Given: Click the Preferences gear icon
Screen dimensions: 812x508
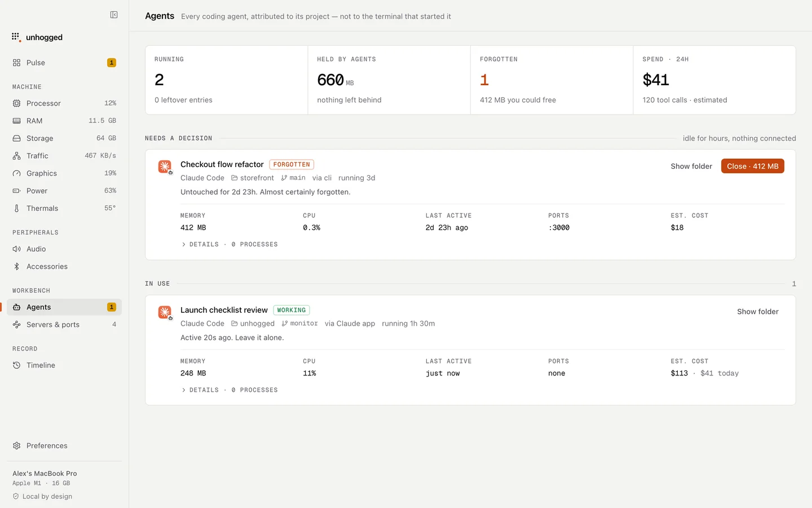Looking at the screenshot, I should (x=17, y=446).
